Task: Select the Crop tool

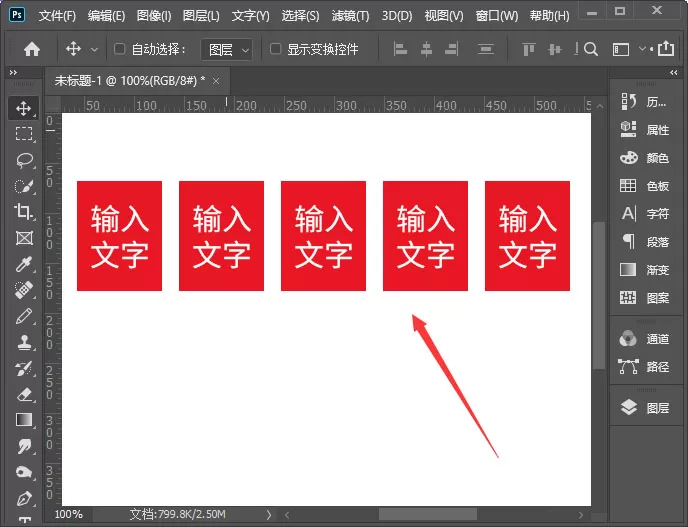Action: (24, 212)
